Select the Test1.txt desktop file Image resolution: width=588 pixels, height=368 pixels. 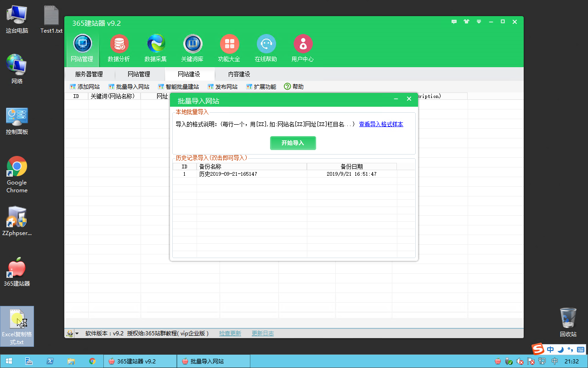pyautogui.click(x=51, y=19)
